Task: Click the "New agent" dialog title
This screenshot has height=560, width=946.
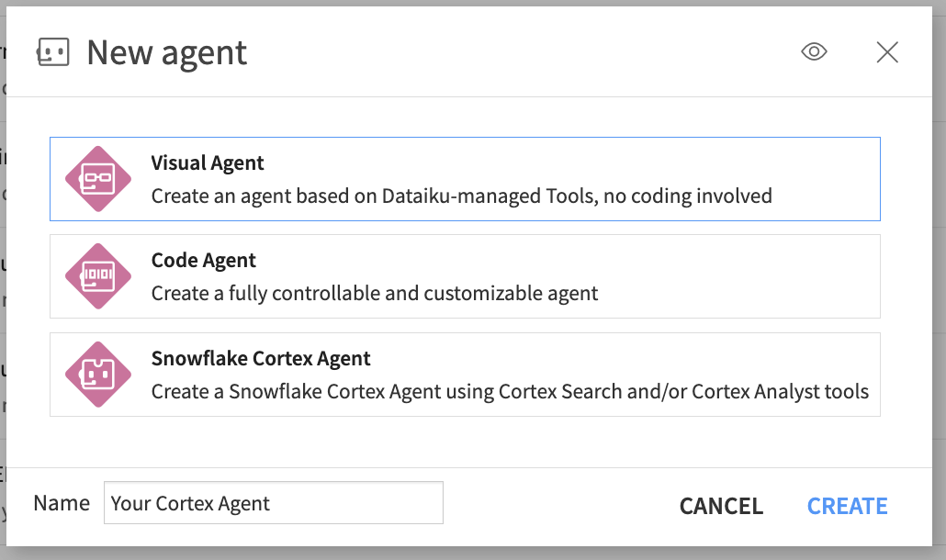Action: [x=166, y=52]
